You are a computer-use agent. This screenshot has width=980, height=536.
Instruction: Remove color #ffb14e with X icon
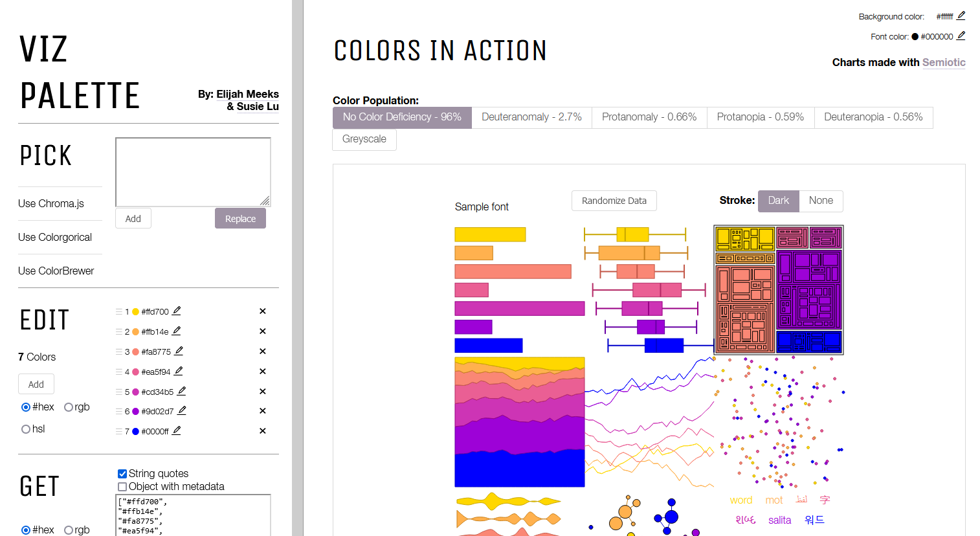point(263,331)
